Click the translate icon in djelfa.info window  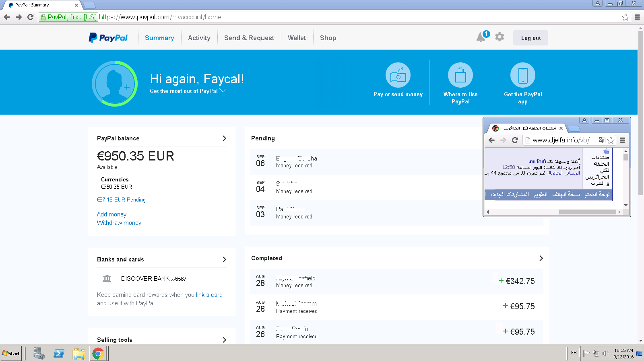tap(602, 140)
